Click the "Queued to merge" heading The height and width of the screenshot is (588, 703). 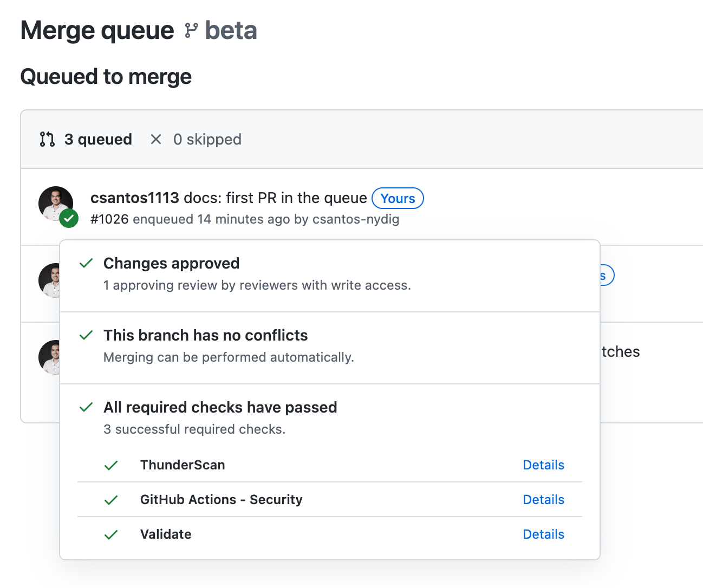(x=106, y=76)
